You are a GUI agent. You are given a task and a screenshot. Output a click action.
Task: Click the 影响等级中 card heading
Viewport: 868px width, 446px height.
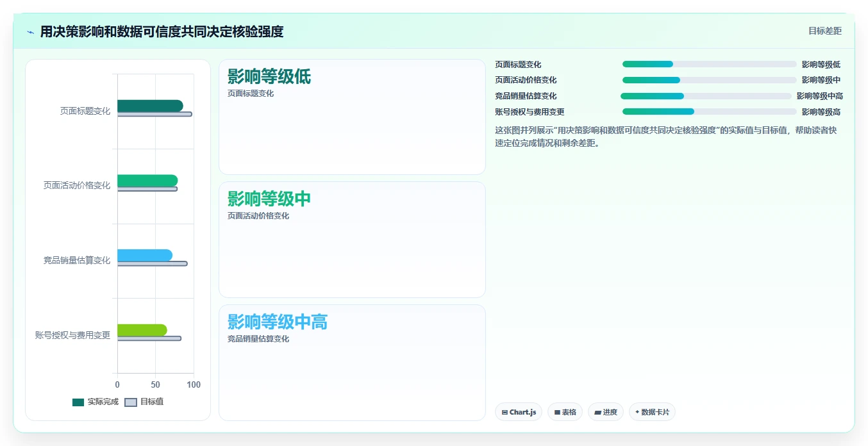click(269, 199)
